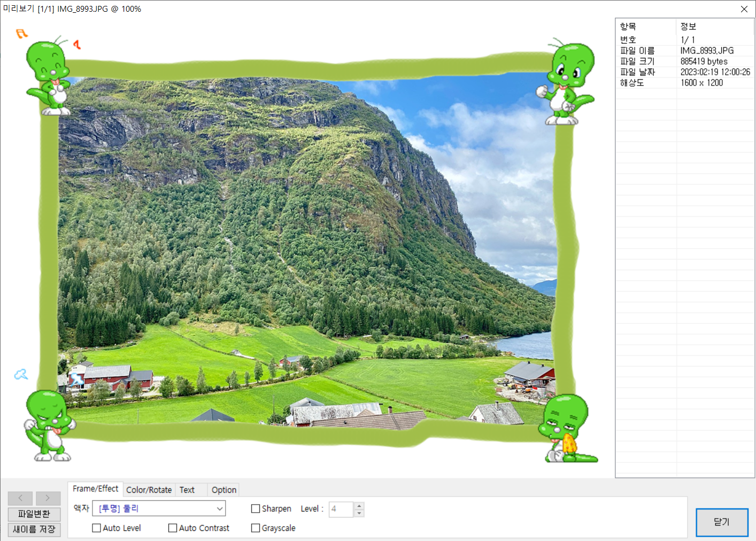756x541 pixels.
Task: Open the 액자 frame dropdown
Action: pos(159,508)
